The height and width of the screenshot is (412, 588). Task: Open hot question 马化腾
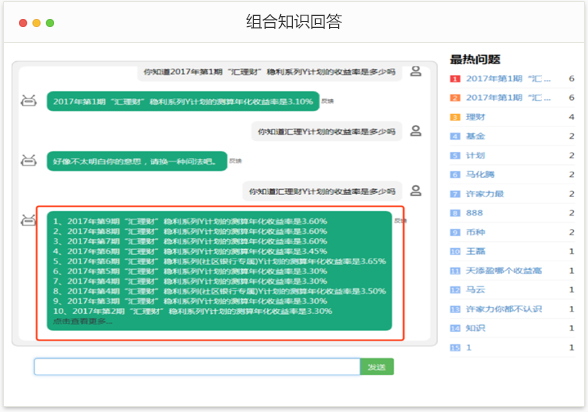[480, 175]
